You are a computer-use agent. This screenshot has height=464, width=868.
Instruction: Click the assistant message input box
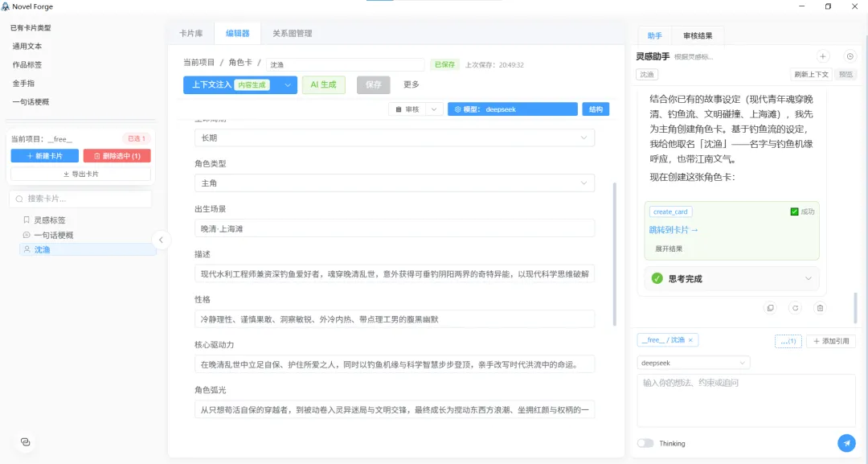click(746, 401)
